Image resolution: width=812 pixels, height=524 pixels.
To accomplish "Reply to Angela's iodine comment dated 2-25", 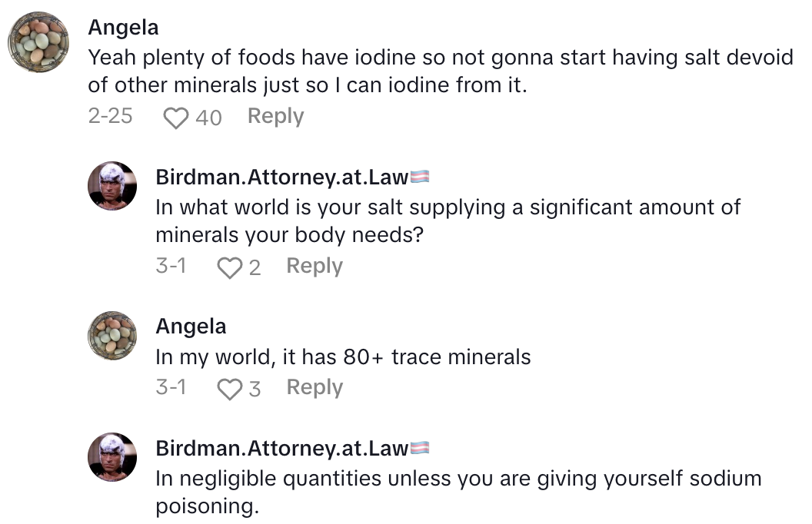I will click(275, 117).
